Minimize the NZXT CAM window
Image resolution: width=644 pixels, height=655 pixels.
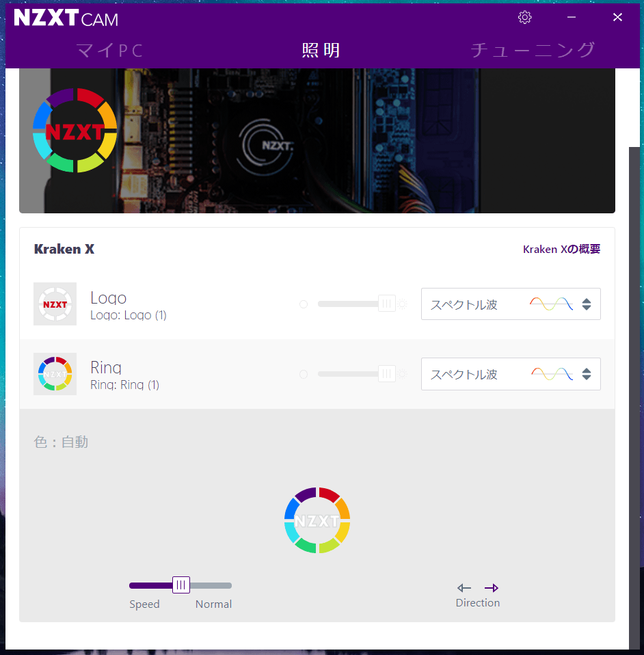572,17
